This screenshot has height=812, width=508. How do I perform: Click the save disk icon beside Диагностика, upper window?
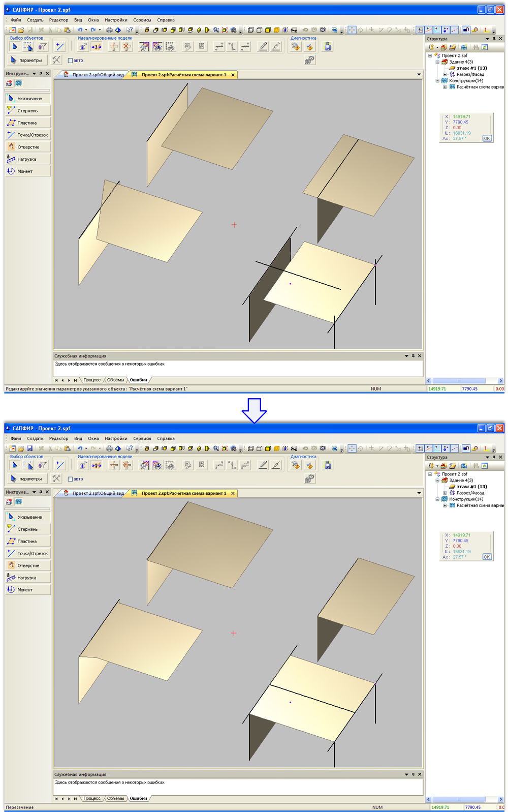tap(328, 47)
